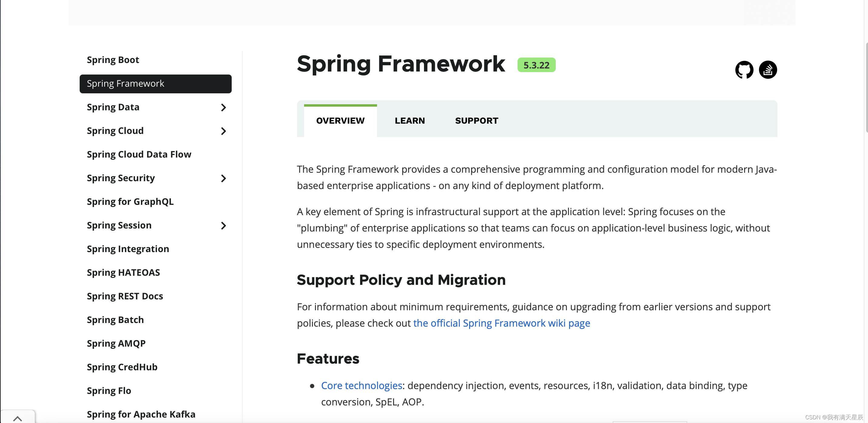The width and height of the screenshot is (868, 423).
Task: Open Spring Batch in sidebar
Action: click(x=115, y=320)
